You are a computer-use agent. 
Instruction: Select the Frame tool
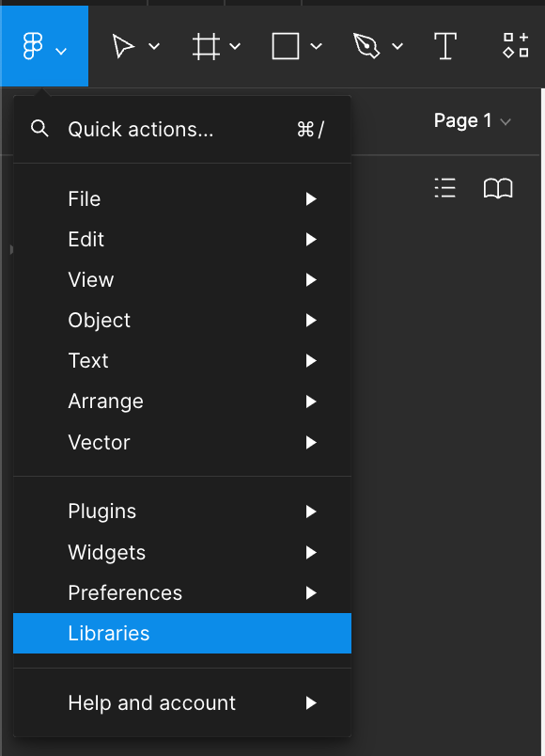pos(206,45)
